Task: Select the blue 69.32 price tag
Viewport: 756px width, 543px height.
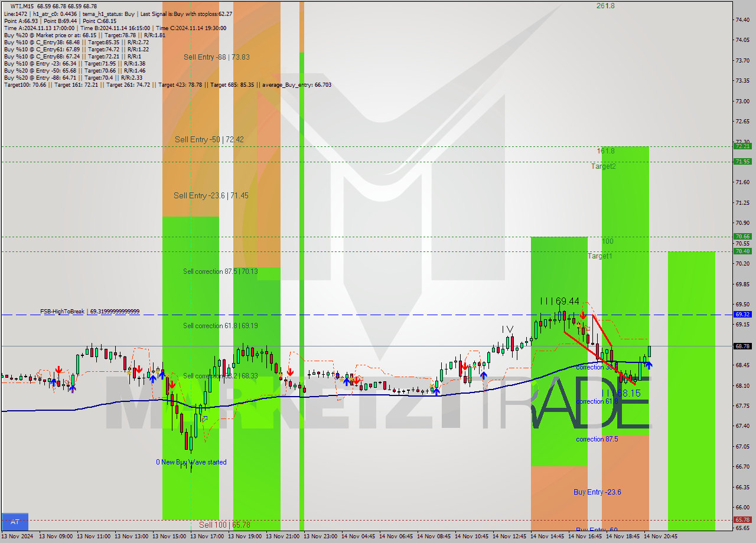Action: [x=742, y=315]
